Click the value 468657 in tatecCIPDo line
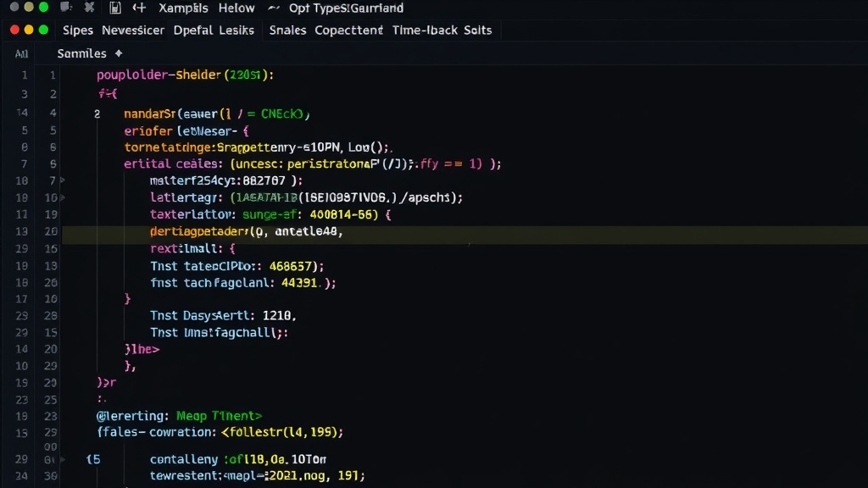868x488 pixels. click(x=291, y=266)
